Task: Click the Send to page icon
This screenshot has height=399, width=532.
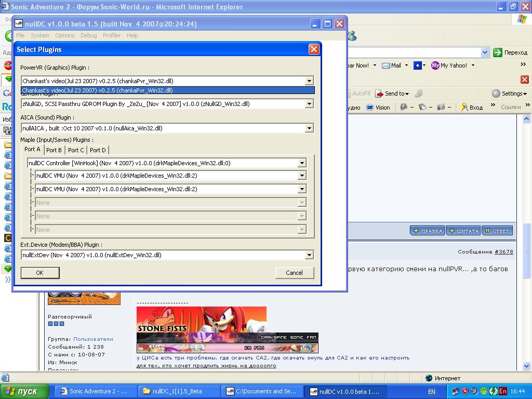Action: point(380,94)
